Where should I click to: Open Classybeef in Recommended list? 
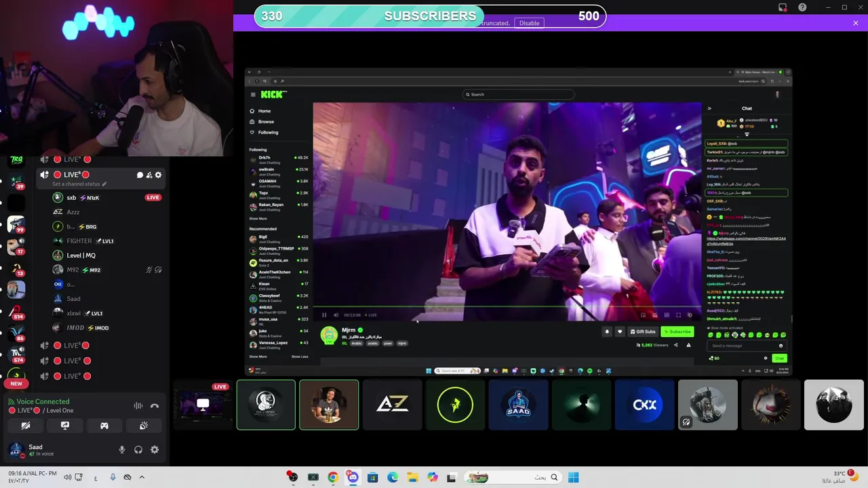coord(279,298)
